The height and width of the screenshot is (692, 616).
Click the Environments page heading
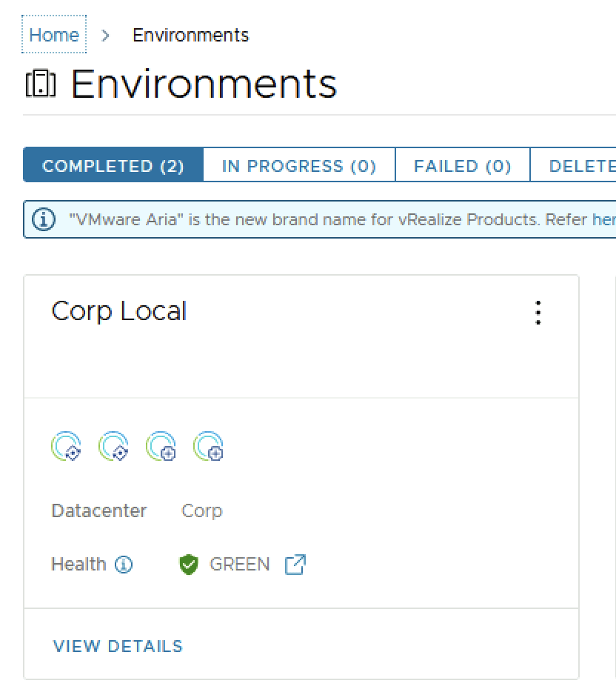(x=204, y=84)
